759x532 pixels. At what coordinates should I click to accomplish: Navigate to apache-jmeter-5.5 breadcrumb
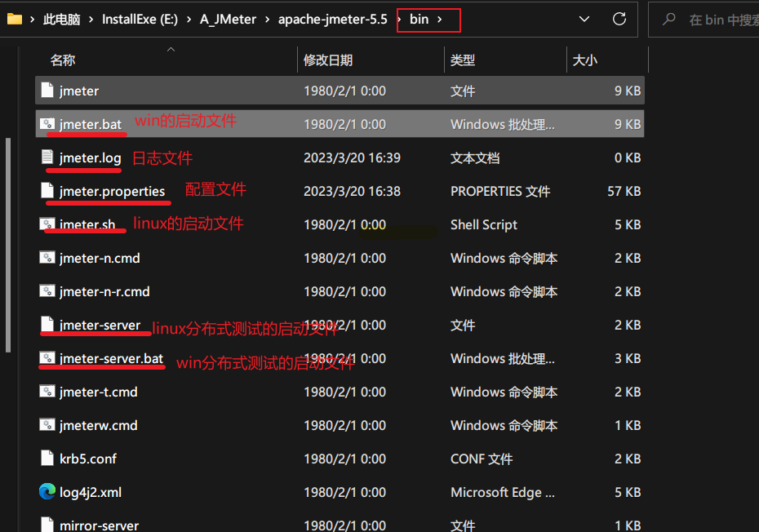point(332,20)
